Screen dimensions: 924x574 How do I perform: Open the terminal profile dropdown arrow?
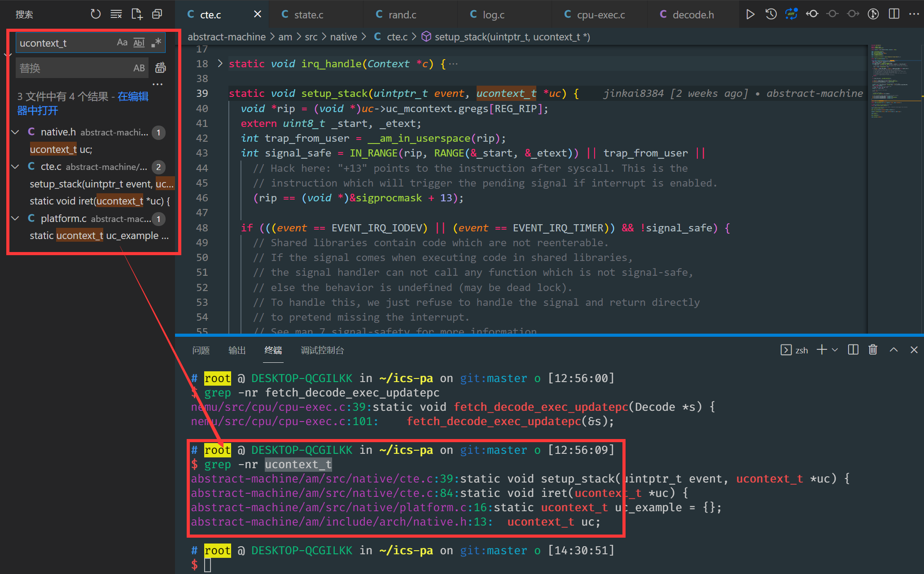(835, 350)
